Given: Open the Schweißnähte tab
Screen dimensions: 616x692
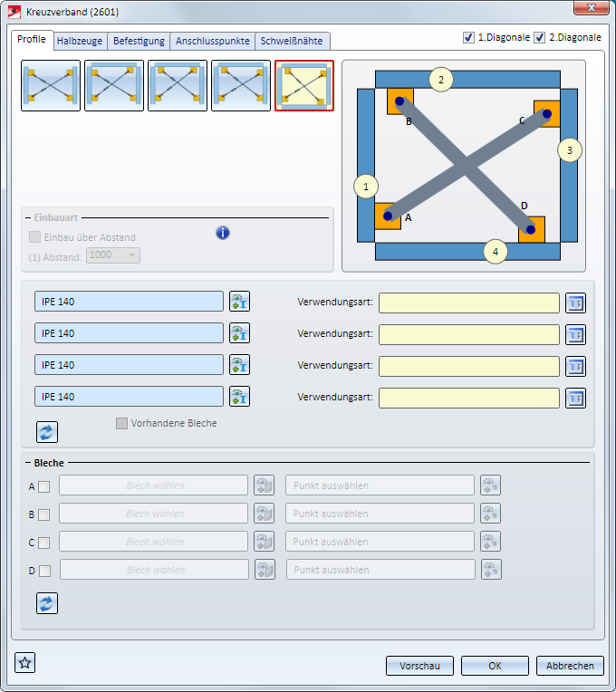Looking at the screenshot, I should (292, 41).
